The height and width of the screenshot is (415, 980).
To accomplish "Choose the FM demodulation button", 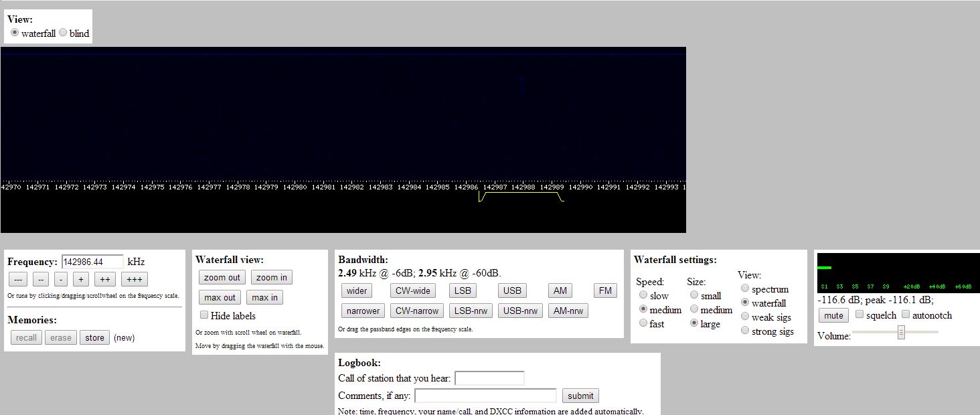I will [x=604, y=290].
